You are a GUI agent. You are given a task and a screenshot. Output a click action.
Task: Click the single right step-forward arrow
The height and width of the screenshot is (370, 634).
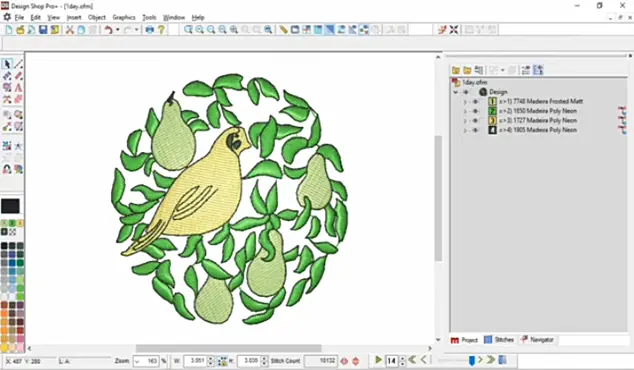480,359
